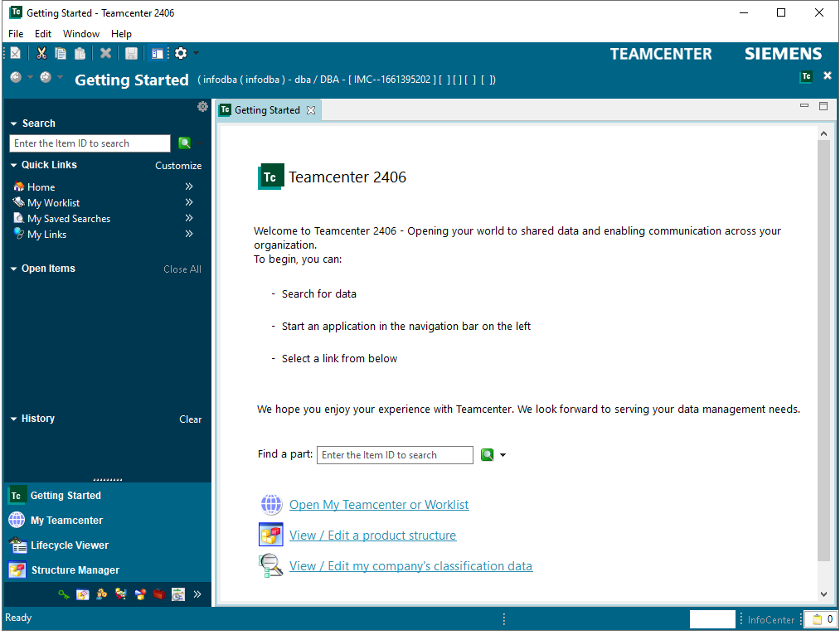Click the green search icon in the sidebar

point(185,143)
